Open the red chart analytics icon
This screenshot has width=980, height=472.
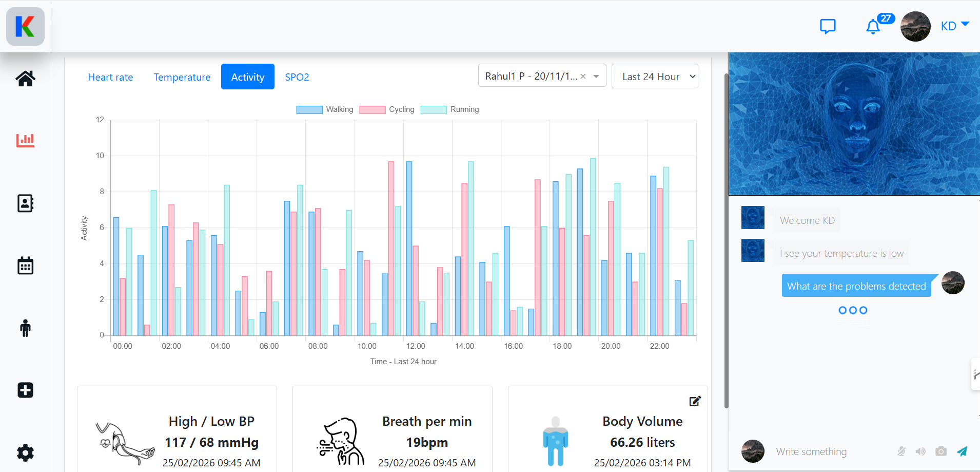[25, 140]
